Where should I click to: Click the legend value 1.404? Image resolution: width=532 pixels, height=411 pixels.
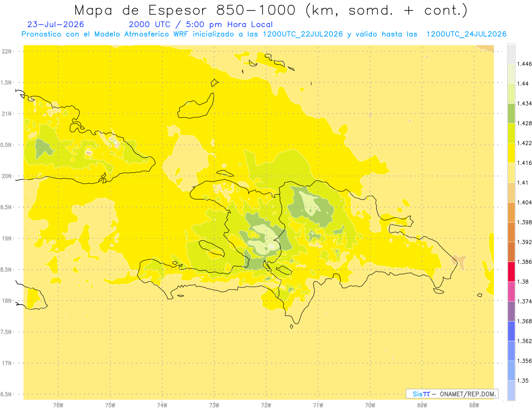[x=524, y=203]
